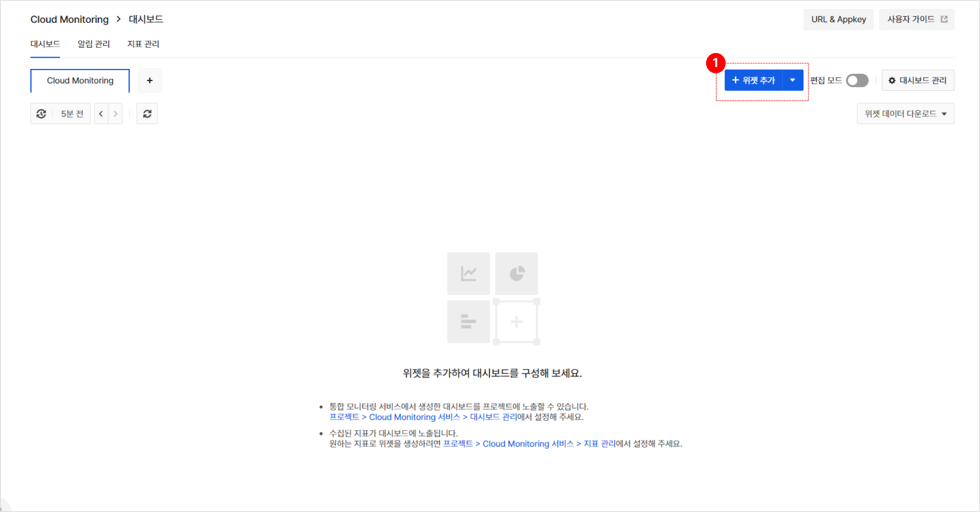The image size is (980, 512).
Task: Go to next time range arrow
Action: (115, 114)
